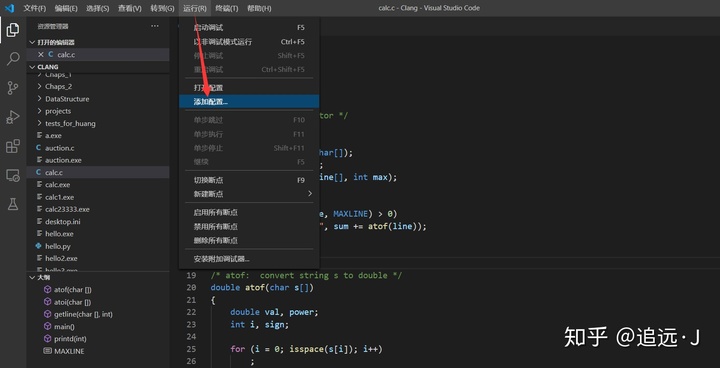Screen dimensions: 720x368
Task: Open 新建断点 submenu arrow
Action: pos(309,194)
